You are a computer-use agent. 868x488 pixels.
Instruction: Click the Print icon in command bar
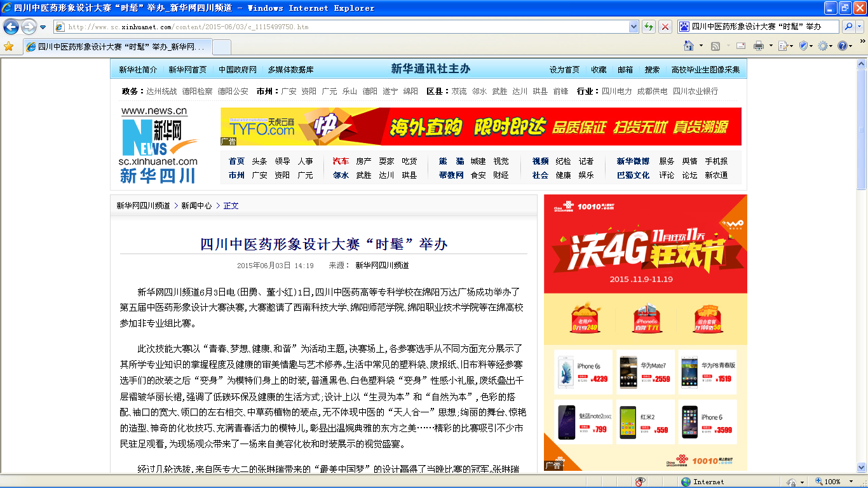point(758,46)
